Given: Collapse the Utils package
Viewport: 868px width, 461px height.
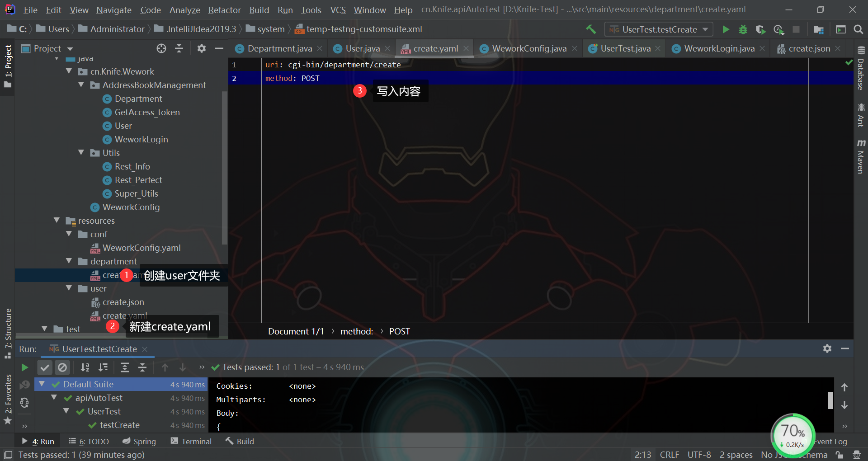Looking at the screenshot, I should click(x=81, y=152).
